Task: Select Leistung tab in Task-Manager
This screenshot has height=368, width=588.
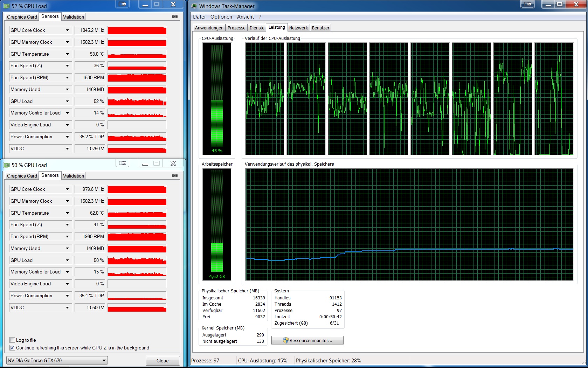Action: (x=277, y=27)
